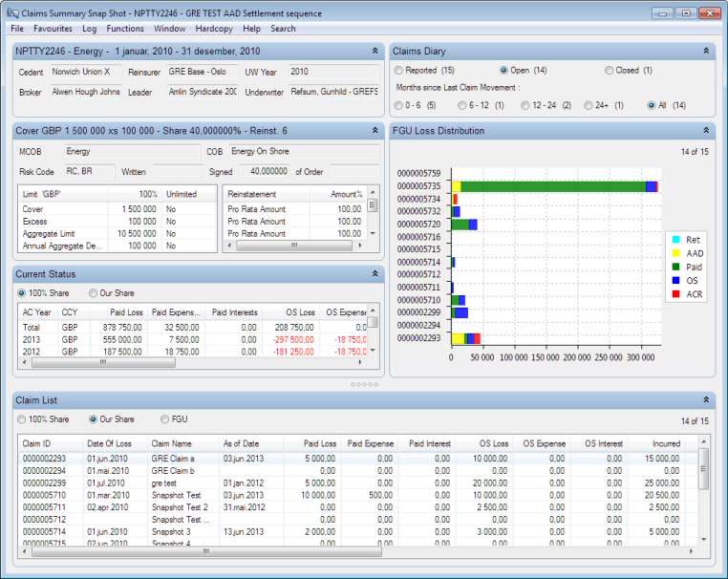The height and width of the screenshot is (579, 728).
Task: Sort by Claim ID column header
Action: [50, 444]
